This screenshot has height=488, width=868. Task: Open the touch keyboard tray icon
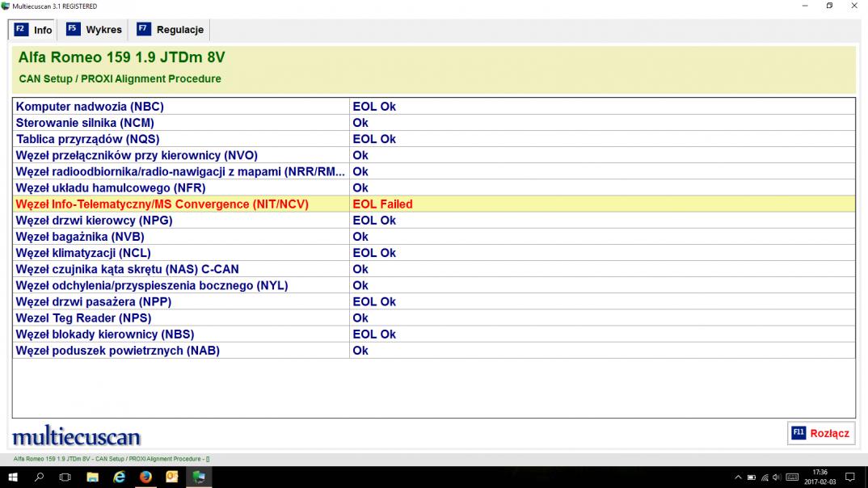point(792,477)
